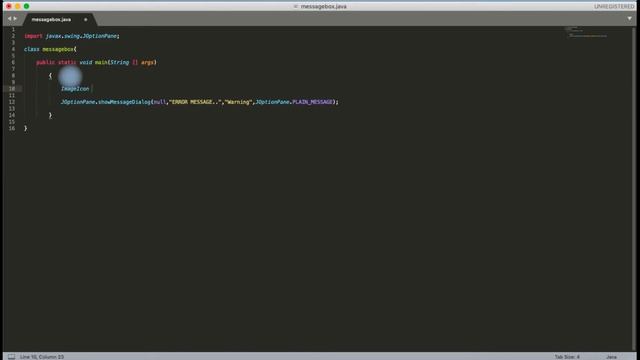Select the messagebox.java tab
The image size is (640, 360).
click(51, 19)
